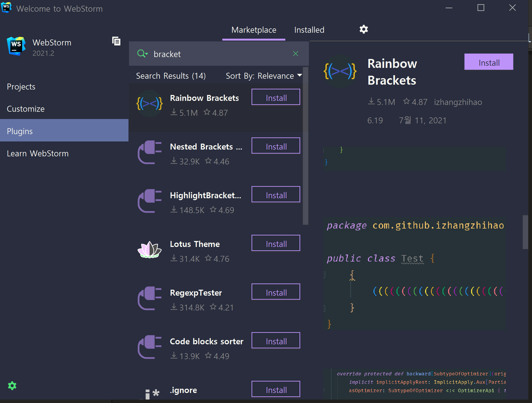This screenshot has height=403, width=532.
Task: Open the Customize section
Action: tap(26, 109)
